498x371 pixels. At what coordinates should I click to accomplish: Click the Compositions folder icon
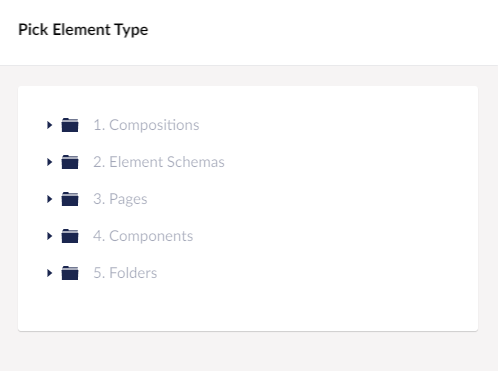click(x=70, y=125)
